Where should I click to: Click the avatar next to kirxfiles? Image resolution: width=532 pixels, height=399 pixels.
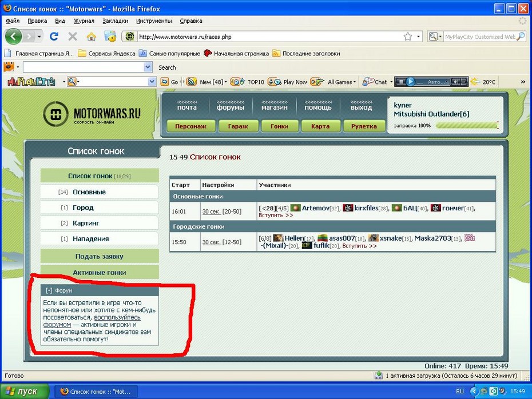click(348, 208)
